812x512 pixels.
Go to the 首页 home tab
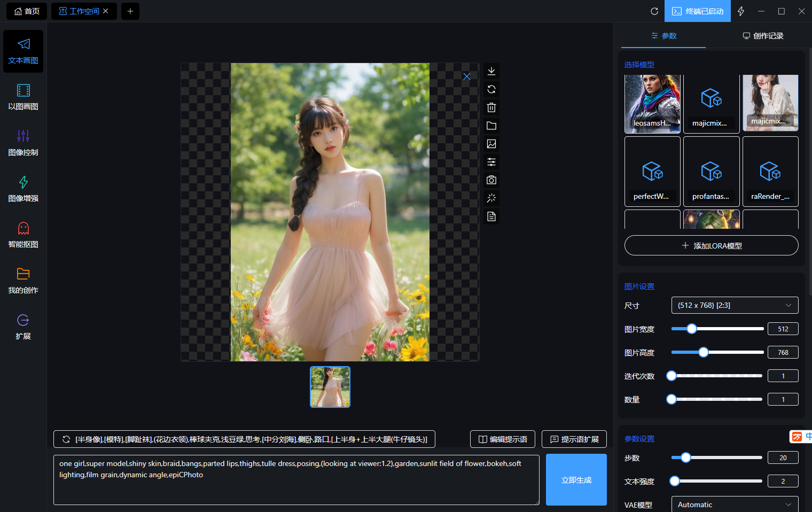27,11
